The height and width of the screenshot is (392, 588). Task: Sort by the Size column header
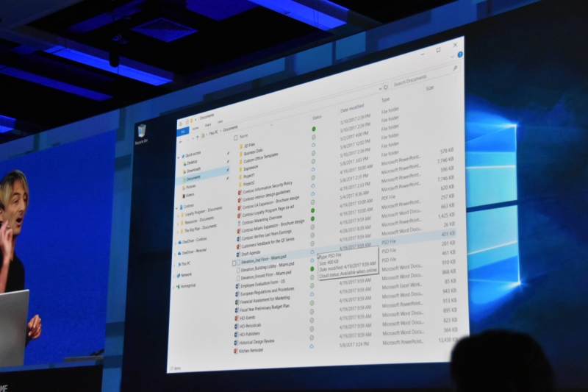pos(430,88)
